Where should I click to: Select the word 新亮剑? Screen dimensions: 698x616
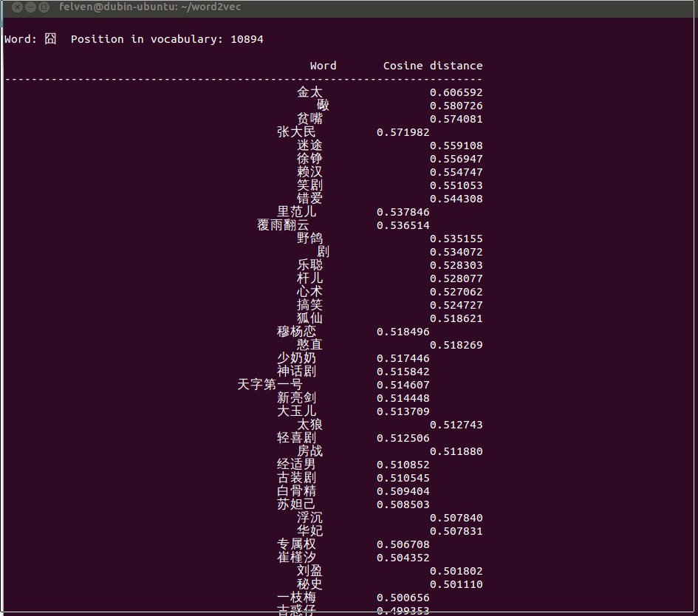click(296, 398)
